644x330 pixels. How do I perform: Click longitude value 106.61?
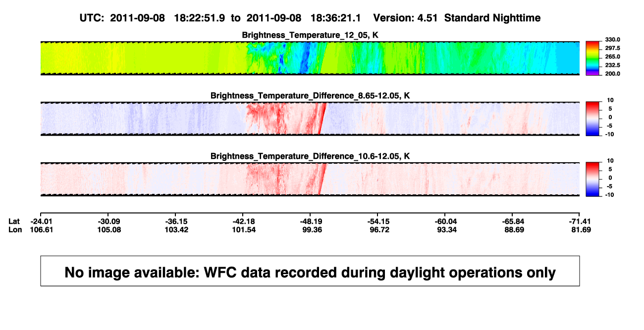42,230
